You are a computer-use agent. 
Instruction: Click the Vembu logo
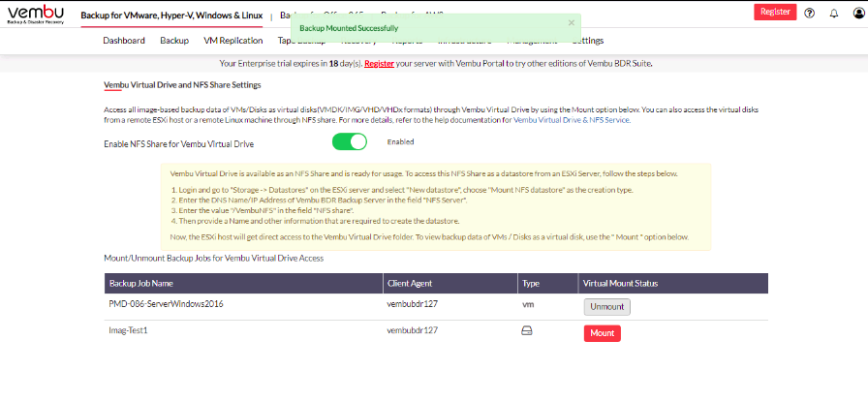(x=36, y=14)
